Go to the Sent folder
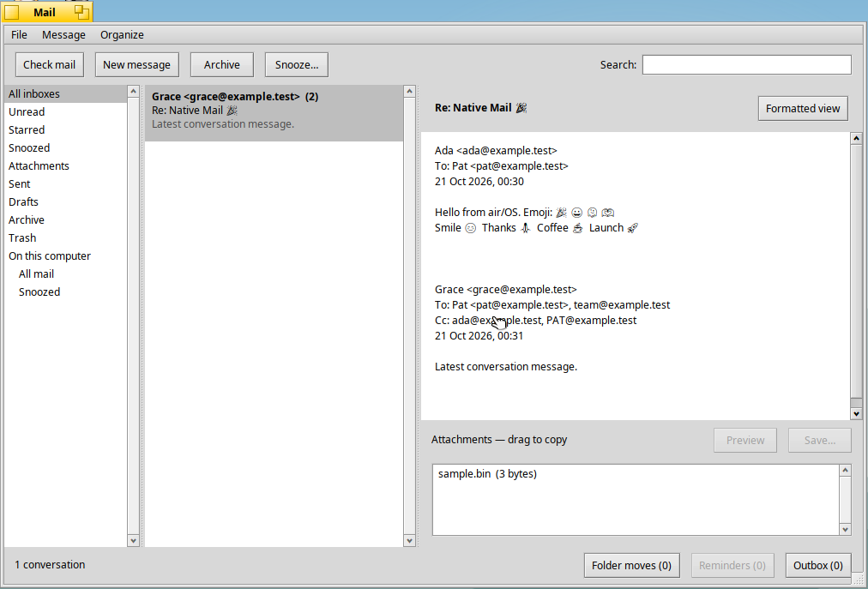 [x=66, y=183]
